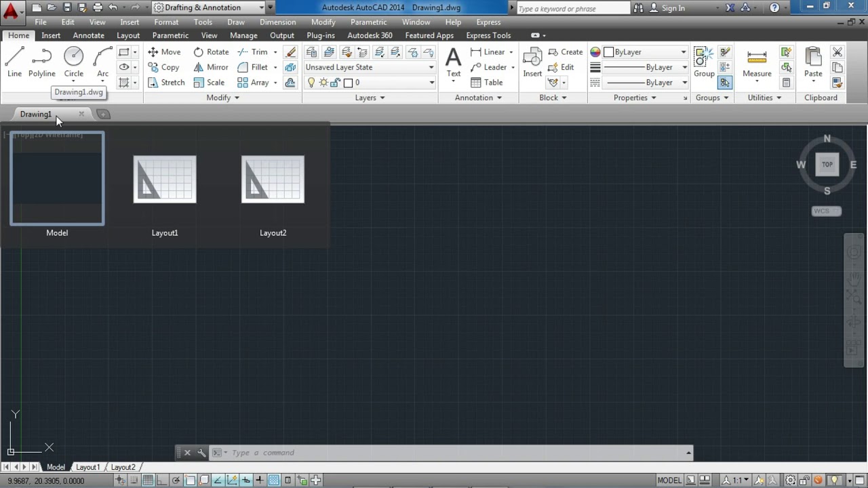
Task: Toggle the layer 0 on/off lightbulb
Action: [x=311, y=83]
